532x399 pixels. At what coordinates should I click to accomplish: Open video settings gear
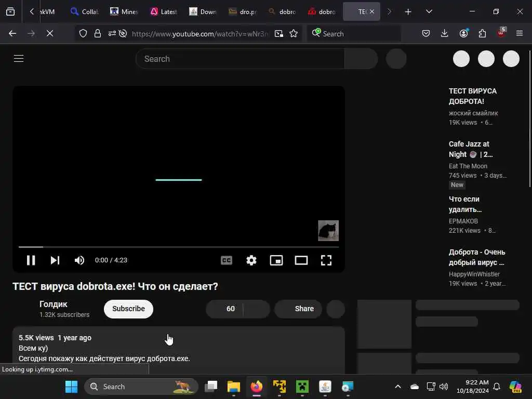pos(251,260)
